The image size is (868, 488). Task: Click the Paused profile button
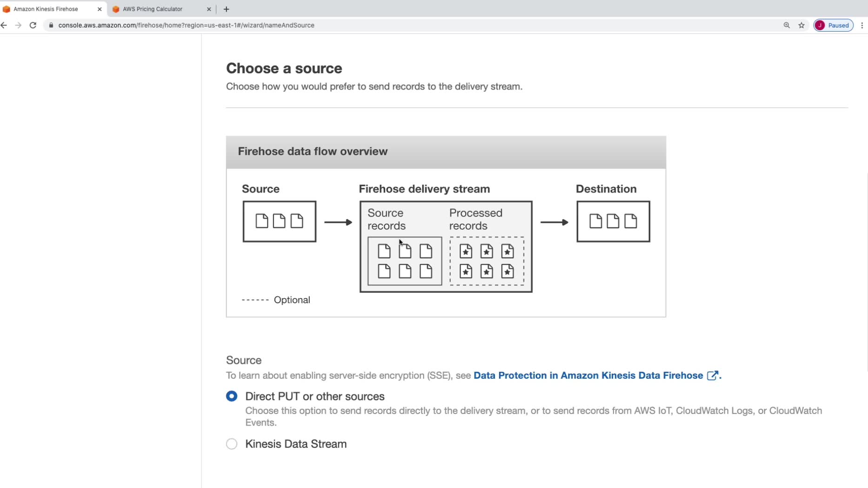[833, 25]
